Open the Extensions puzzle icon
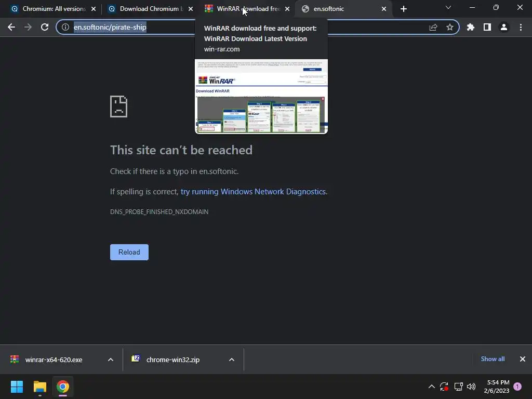This screenshot has height=399, width=532. coord(471,27)
